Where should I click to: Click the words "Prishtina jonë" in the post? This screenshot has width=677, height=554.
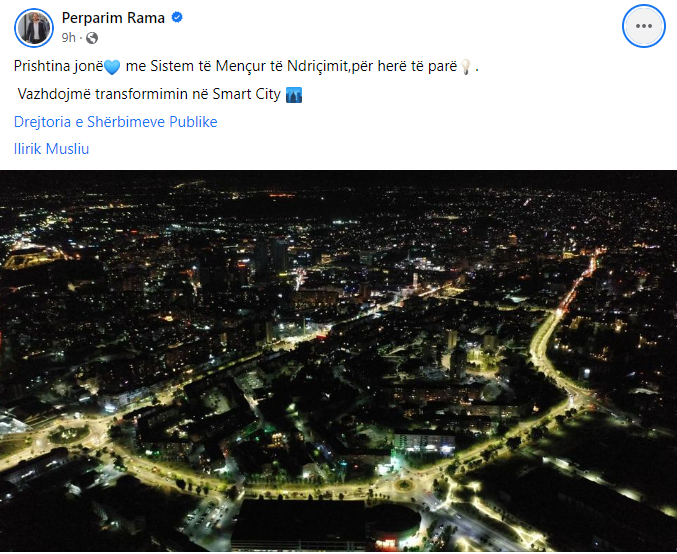tap(59, 66)
